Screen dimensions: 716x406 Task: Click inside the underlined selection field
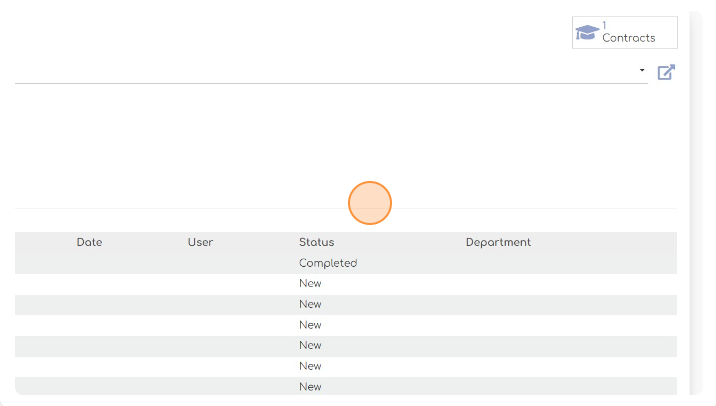point(331,72)
